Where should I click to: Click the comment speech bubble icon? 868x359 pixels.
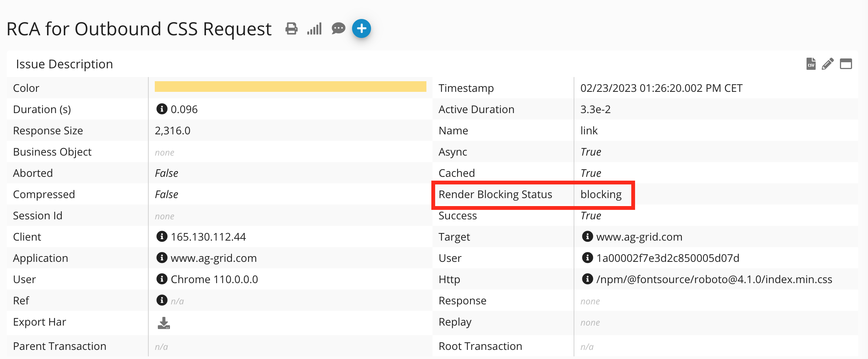pos(338,28)
